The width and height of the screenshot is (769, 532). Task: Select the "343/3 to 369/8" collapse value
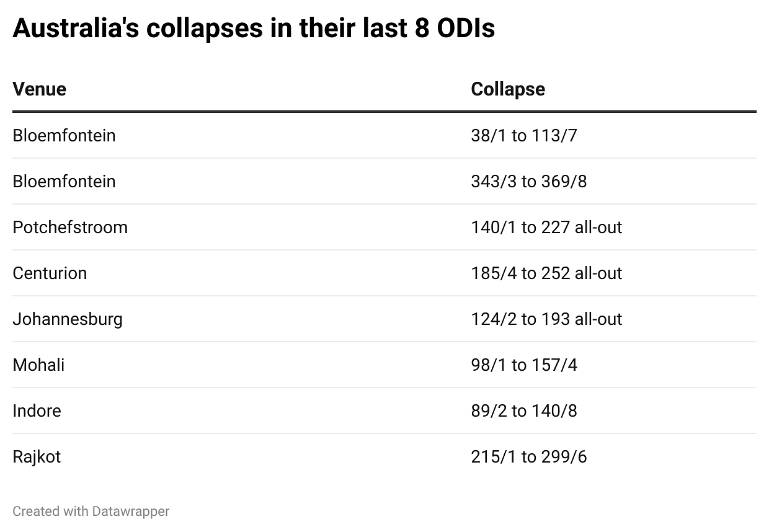pyautogui.click(x=528, y=181)
